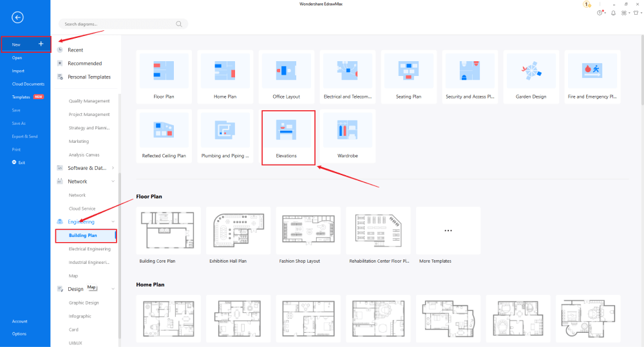
Task: Open Exhibition Hall Plan template thumbnail
Action: [x=238, y=230]
